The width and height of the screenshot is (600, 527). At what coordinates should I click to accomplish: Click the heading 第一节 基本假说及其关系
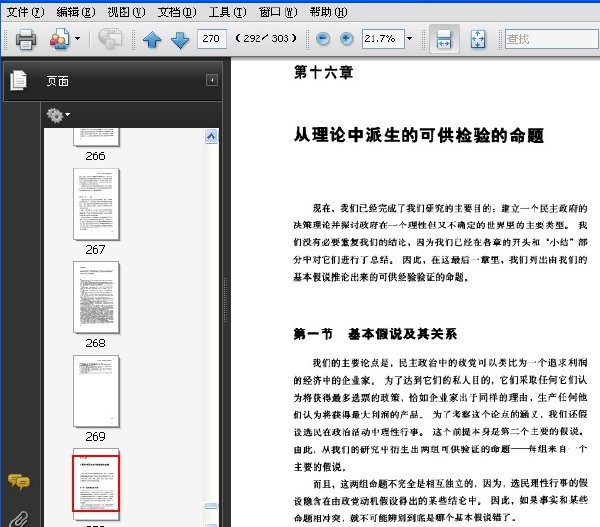(x=375, y=334)
